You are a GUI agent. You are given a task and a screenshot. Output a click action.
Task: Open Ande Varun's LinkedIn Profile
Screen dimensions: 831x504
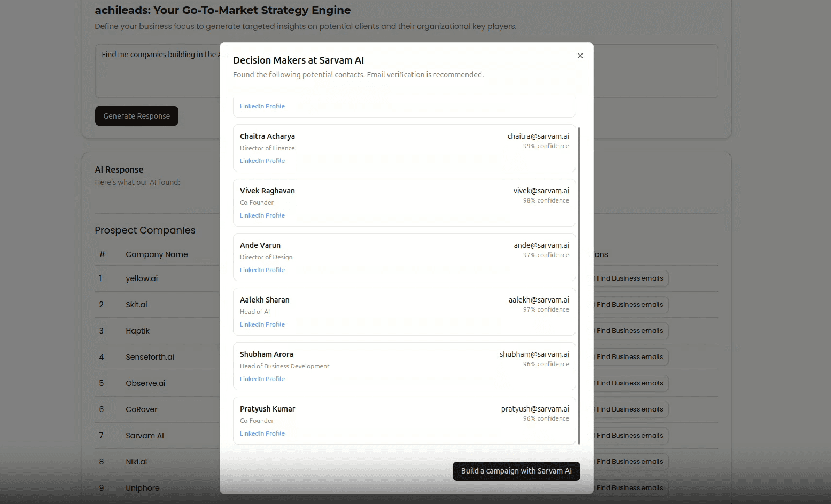coord(262,269)
